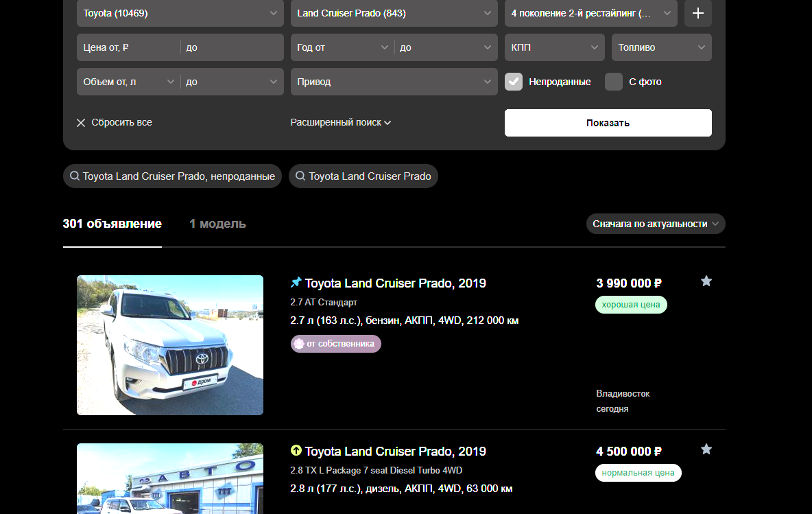Open the Топливо dropdown

[661, 47]
